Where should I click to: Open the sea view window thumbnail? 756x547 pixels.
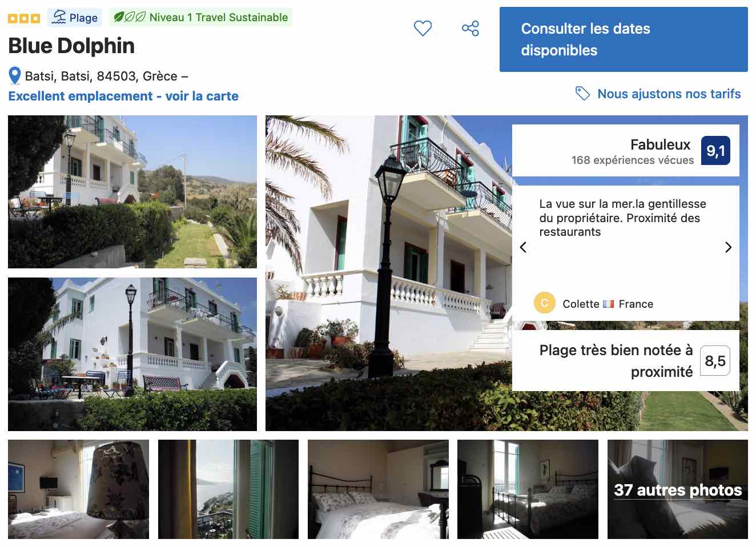(x=228, y=489)
